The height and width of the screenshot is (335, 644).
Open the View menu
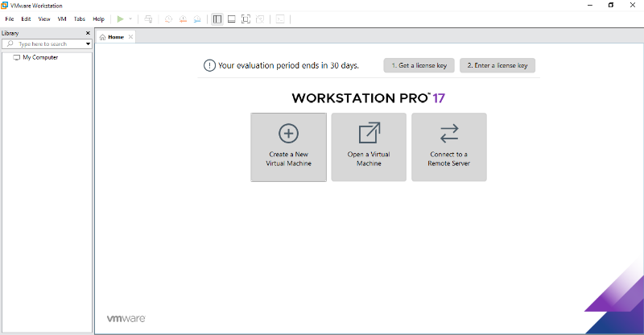coord(44,19)
